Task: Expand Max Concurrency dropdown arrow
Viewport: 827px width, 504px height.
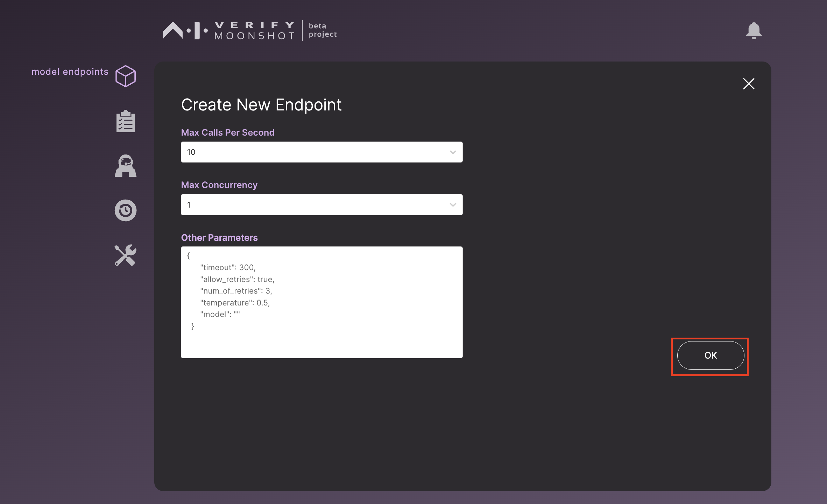Action: (453, 205)
